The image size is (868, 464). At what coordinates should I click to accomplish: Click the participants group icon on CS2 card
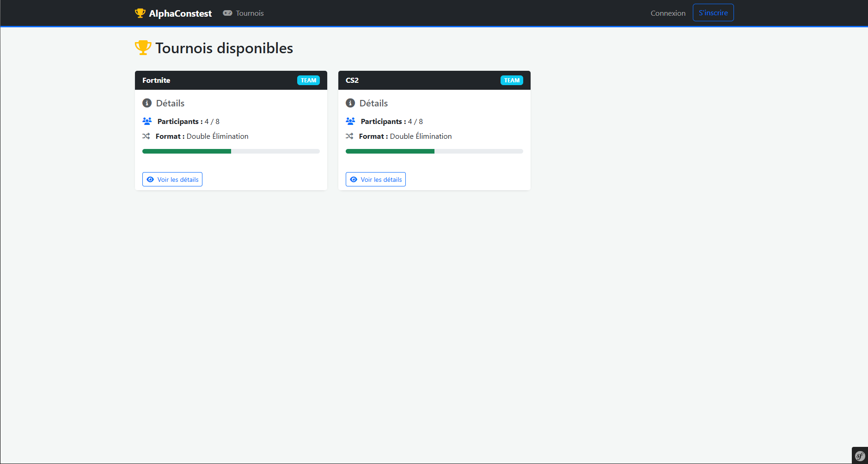(350, 121)
